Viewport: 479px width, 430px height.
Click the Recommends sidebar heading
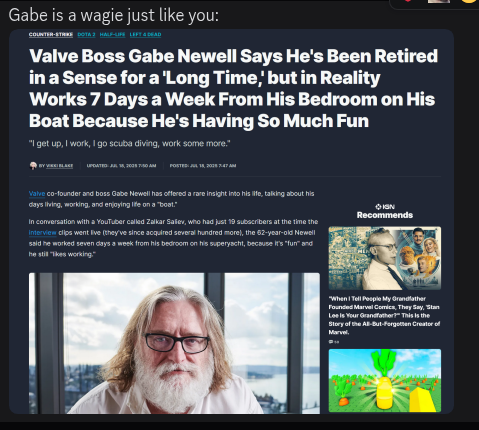point(385,215)
